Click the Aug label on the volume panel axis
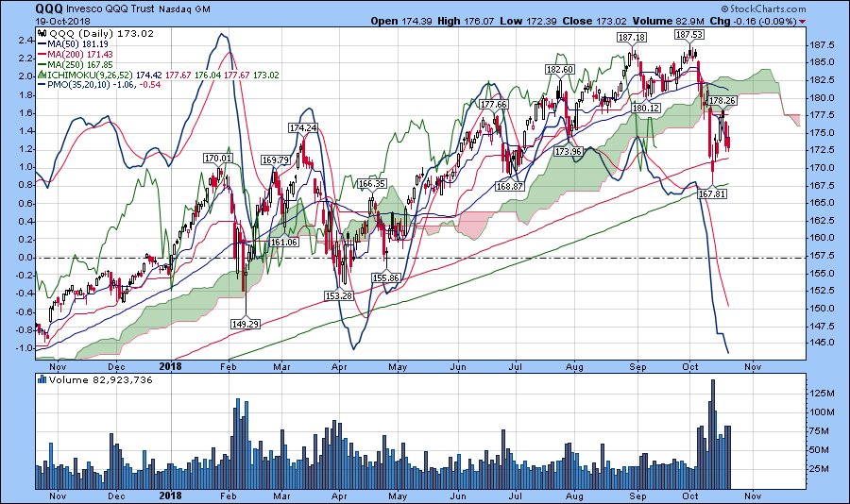Screen dimensions: 850x504 tap(574, 492)
